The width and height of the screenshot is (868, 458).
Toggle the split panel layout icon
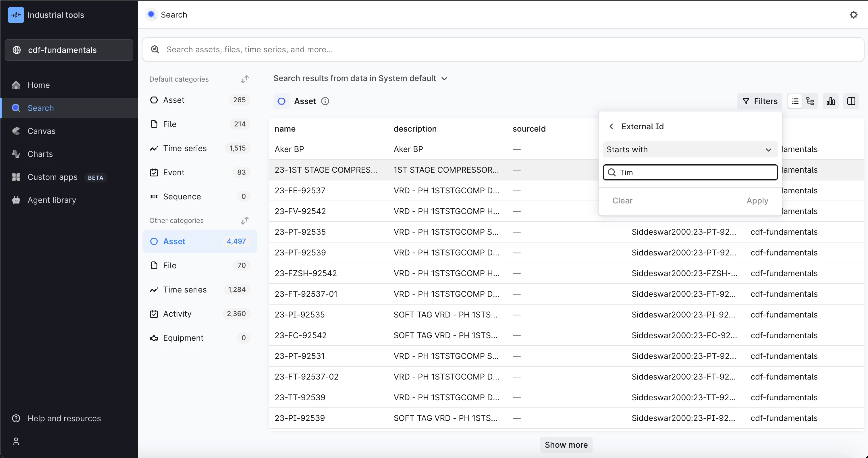pos(851,101)
